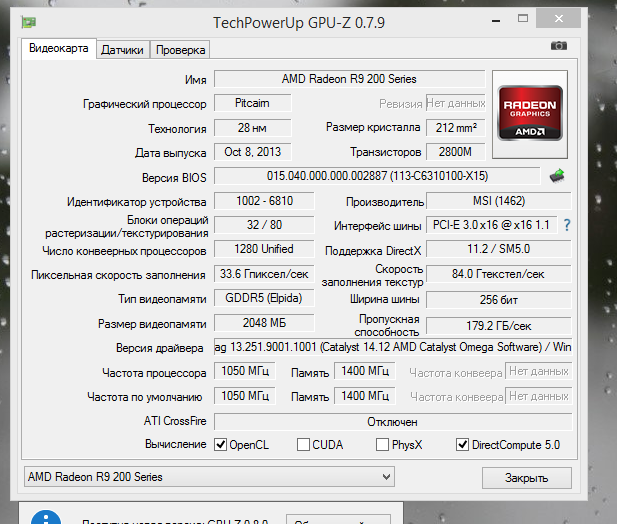Click the 179.2 ГБ/сек bandwidth value

point(499,326)
